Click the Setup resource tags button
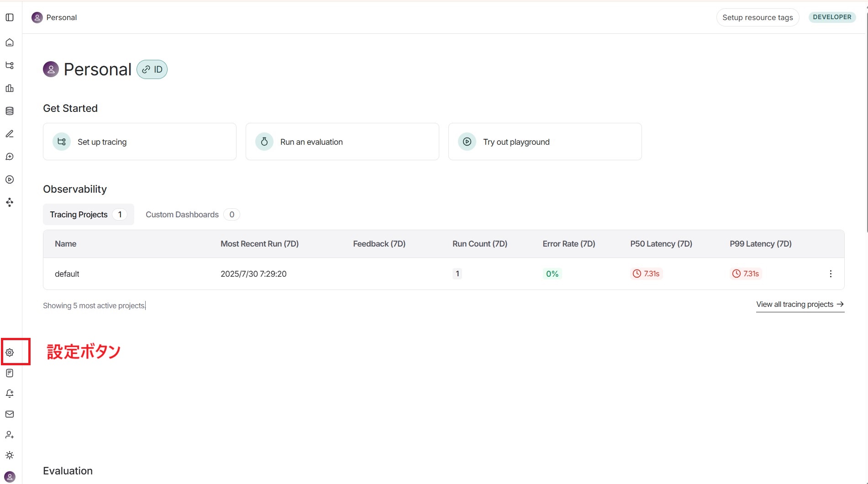Image resolution: width=868 pixels, height=484 pixels. pos(757,17)
